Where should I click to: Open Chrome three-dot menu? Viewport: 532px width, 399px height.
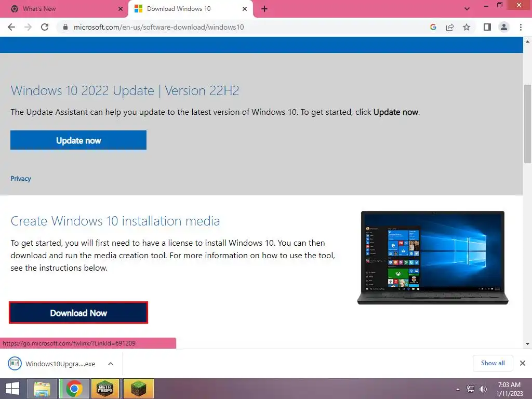click(x=521, y=27)
